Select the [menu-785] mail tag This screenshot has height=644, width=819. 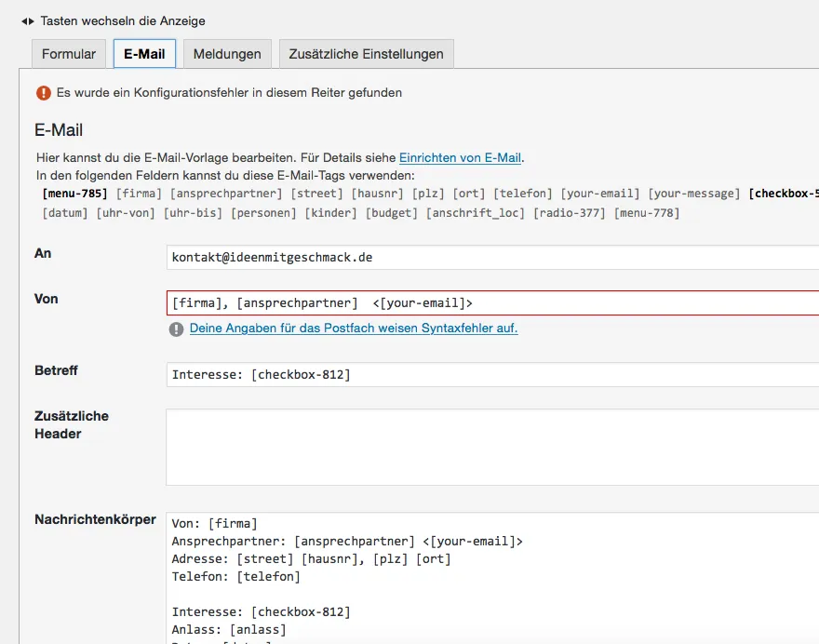tap(74, 194)
